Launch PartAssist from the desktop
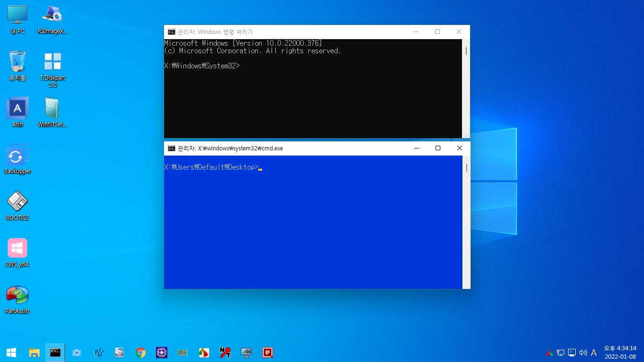This screenshot has height=362, width=644. click(x=17, y=299)
